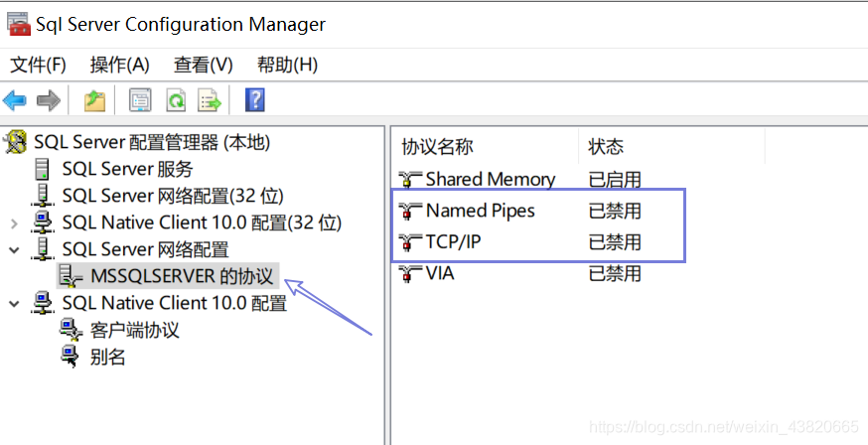
Task: Click the SQL Server 网络配置 node icon
Action: pos(43,249)
